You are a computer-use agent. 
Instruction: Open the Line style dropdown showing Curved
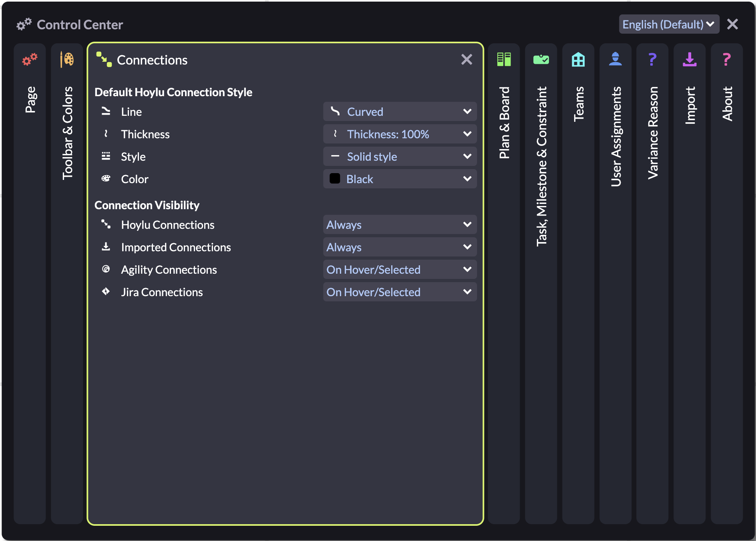[x=399, y=112]
